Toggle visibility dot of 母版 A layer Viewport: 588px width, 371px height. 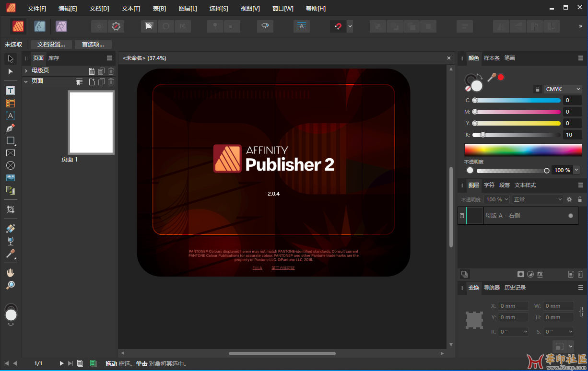coord(571,216)
